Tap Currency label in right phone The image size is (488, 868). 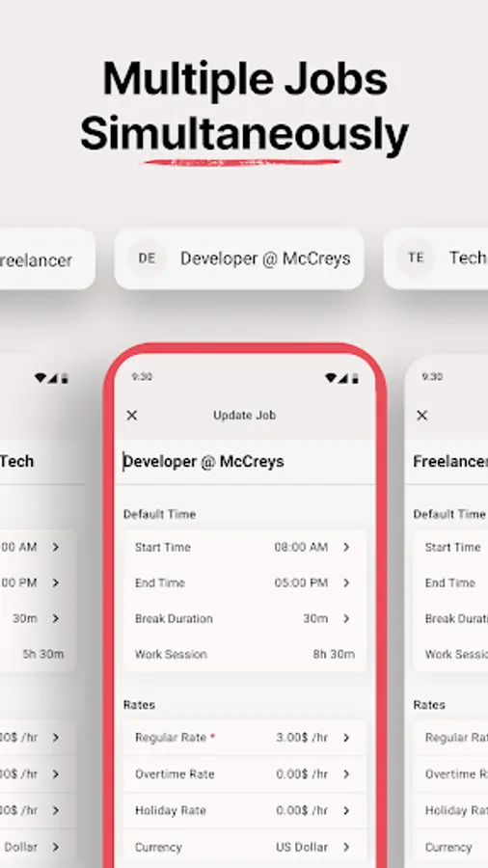(x=448, y=847)
